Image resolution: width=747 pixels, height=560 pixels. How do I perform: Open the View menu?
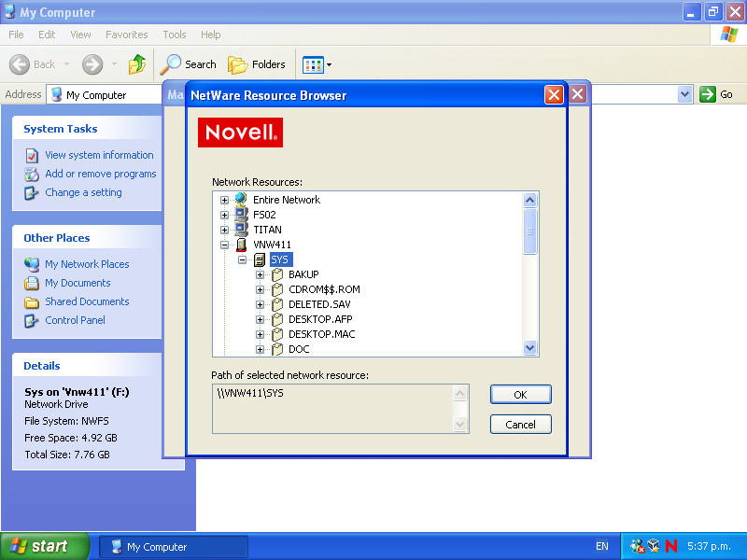click(x=80, y=35)
